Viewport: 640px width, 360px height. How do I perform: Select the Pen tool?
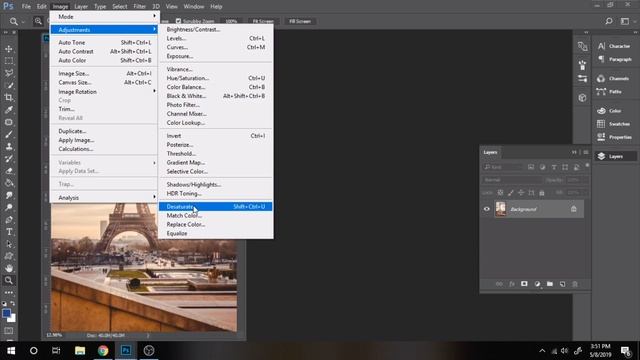click(9, 220)
